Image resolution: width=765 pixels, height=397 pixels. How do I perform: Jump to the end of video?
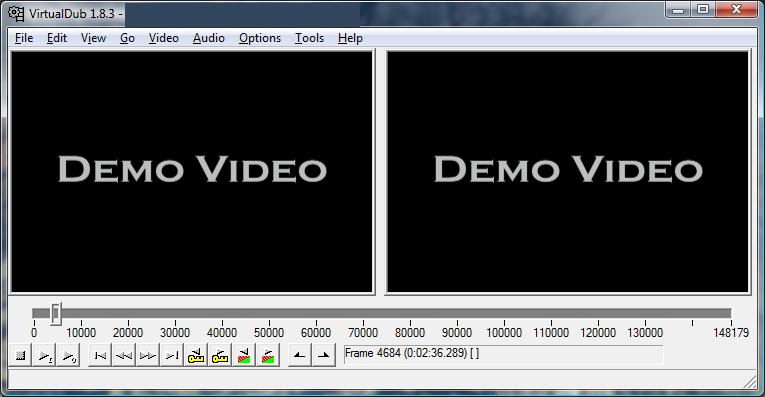coord(172,356)
